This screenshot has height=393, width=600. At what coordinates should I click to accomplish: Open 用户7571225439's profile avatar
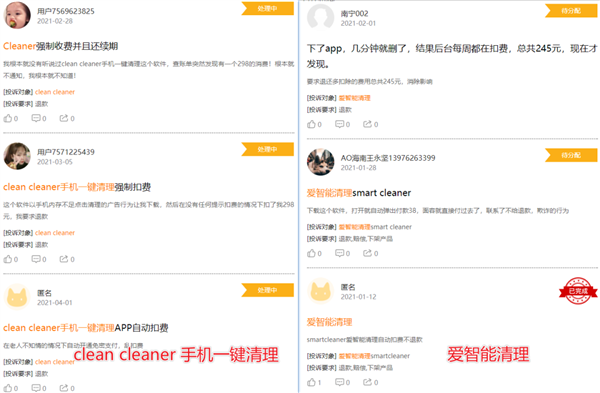17,156
